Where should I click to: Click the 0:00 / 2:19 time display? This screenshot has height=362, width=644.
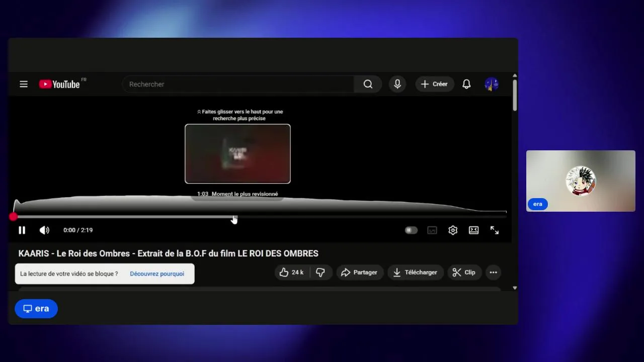click(x=78, y=230)
